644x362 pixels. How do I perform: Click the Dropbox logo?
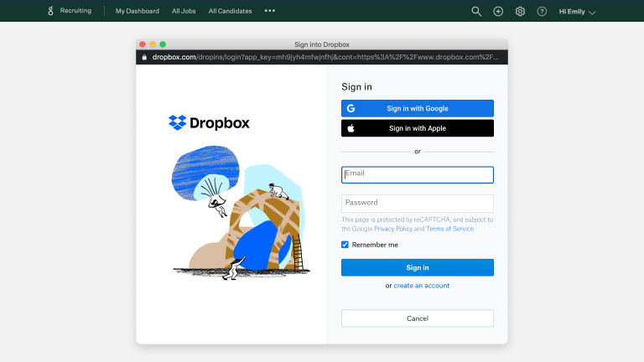pyautogui.click(x=209, y=122)
